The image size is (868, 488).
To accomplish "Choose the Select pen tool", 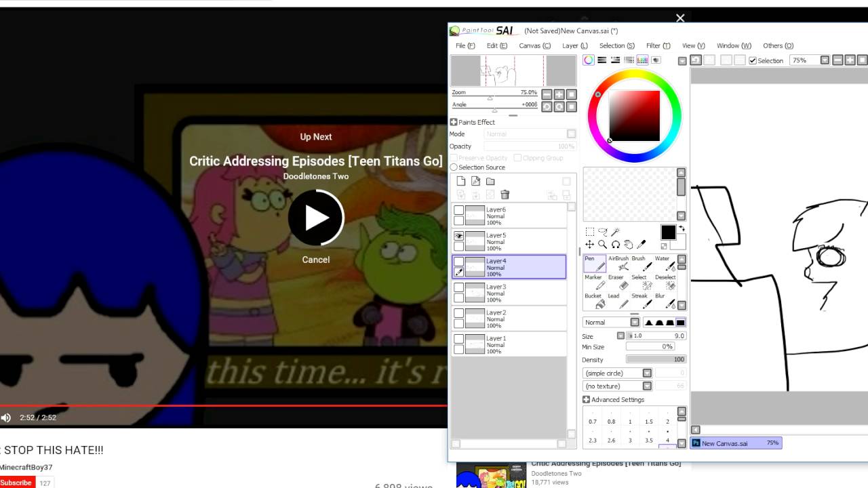I will 641,282.
